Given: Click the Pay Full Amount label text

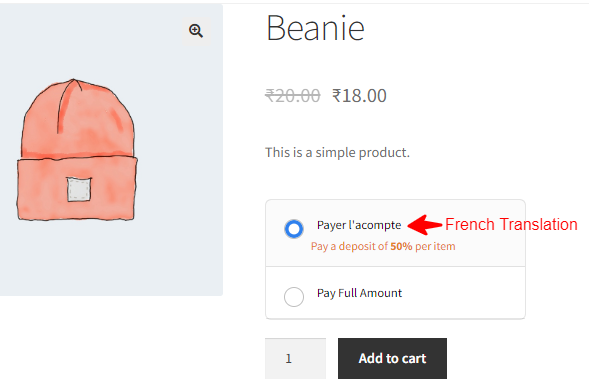Looking at the screenshot, I should (359, 293).
